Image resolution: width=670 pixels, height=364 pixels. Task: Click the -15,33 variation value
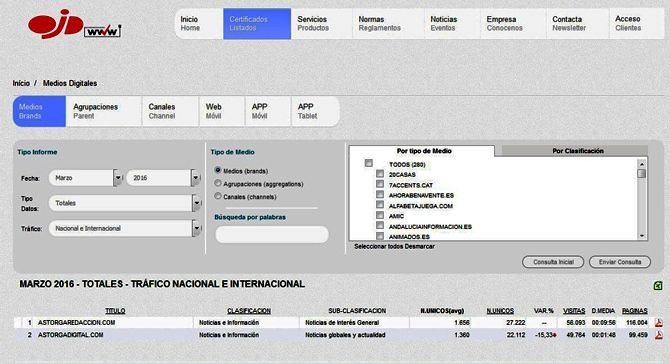click(x=545, y=335)
